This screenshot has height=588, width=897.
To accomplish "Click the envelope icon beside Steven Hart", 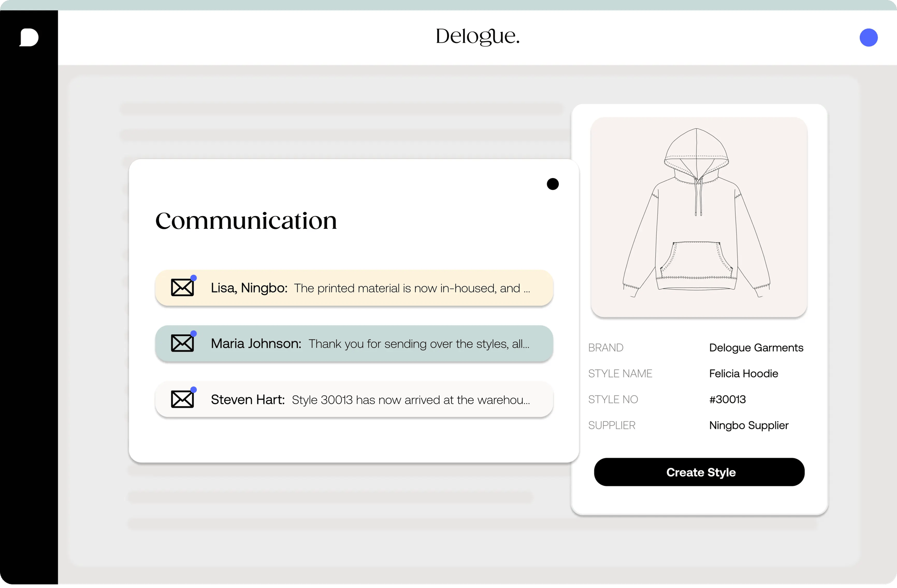I will 182,400.
